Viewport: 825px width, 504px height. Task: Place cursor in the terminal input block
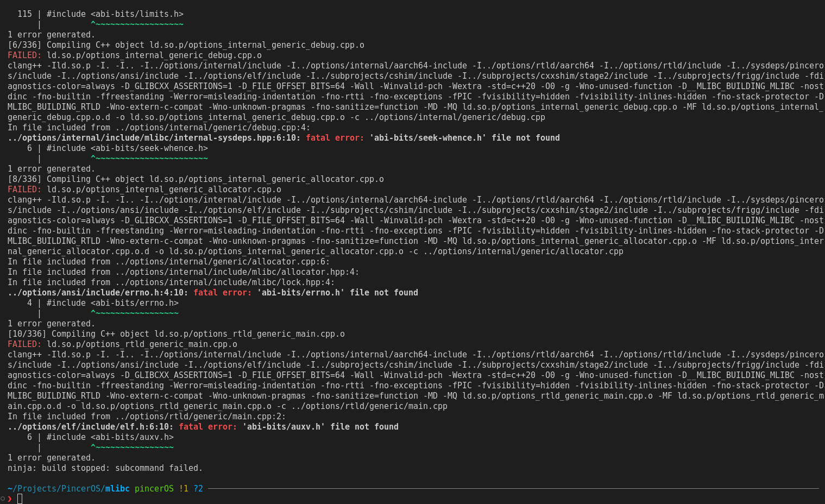(x=20, y=499)
